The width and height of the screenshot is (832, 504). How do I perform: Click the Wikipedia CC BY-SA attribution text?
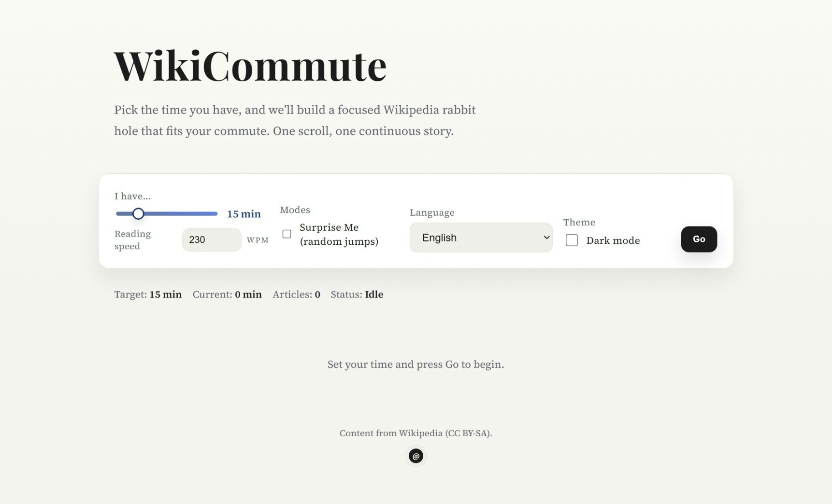[416, 433]
